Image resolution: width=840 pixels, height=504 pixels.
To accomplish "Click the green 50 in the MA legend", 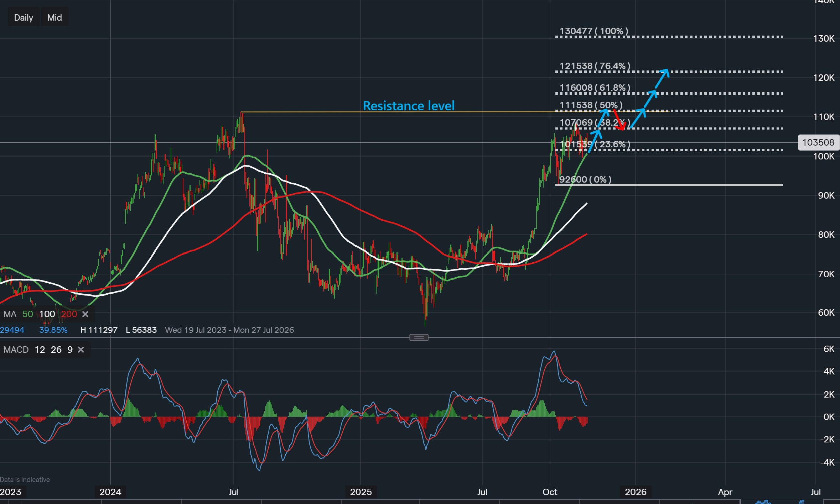I will (x=27, y=314).
